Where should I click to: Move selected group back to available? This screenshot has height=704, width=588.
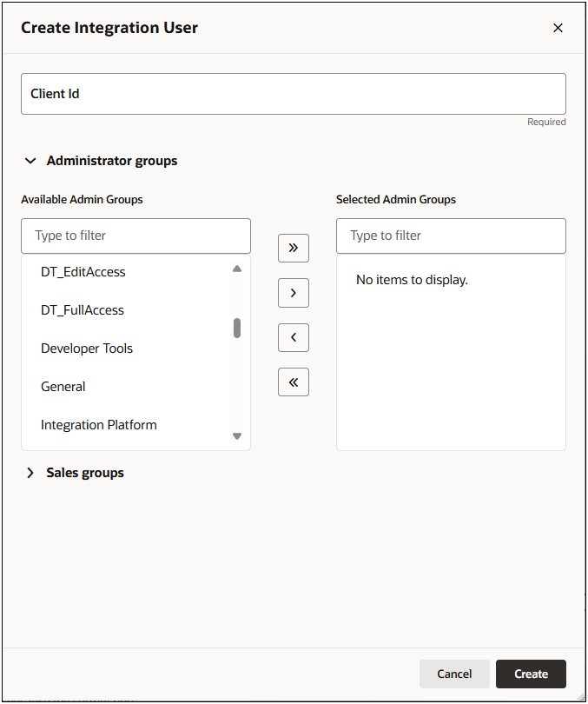pos(294,337)
